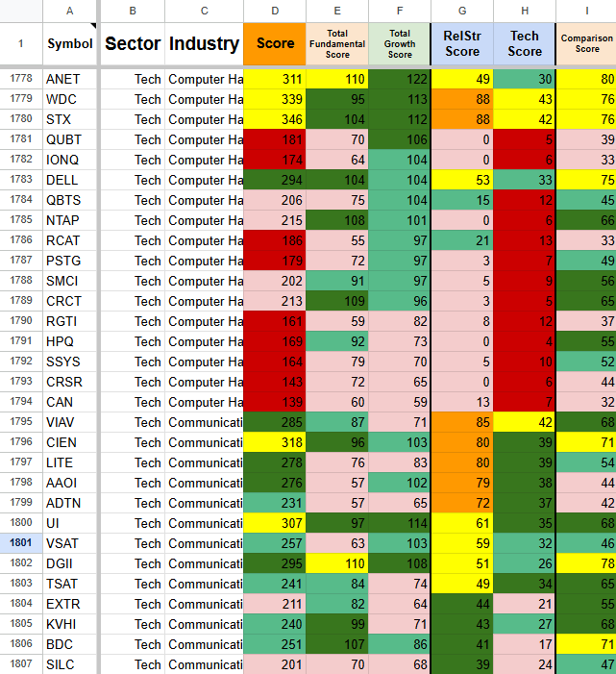
Task: Click the CRCT symbol cell
Action: tap(69, 301)
